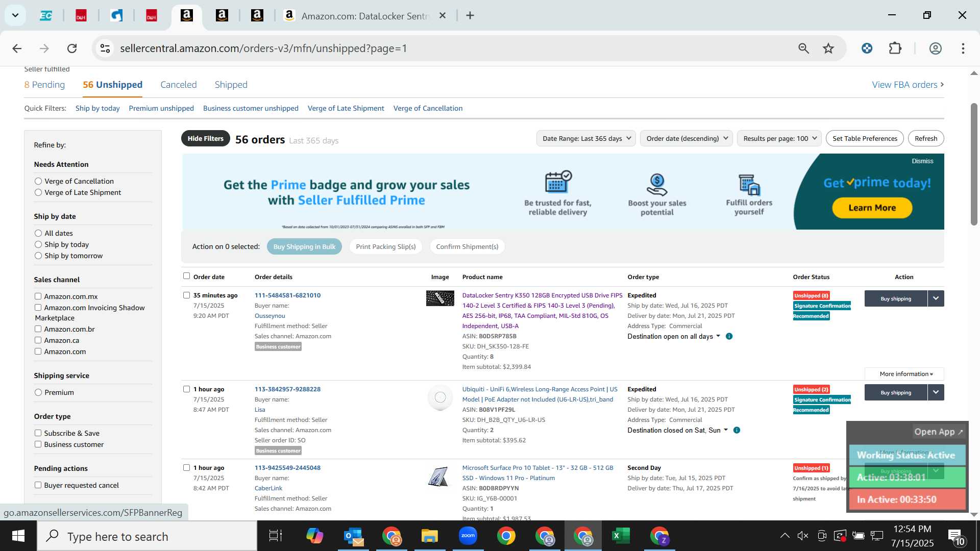Click the DataLocker USB drive product thumbnail
Viewport: 980px width, 551px height.
440,298
